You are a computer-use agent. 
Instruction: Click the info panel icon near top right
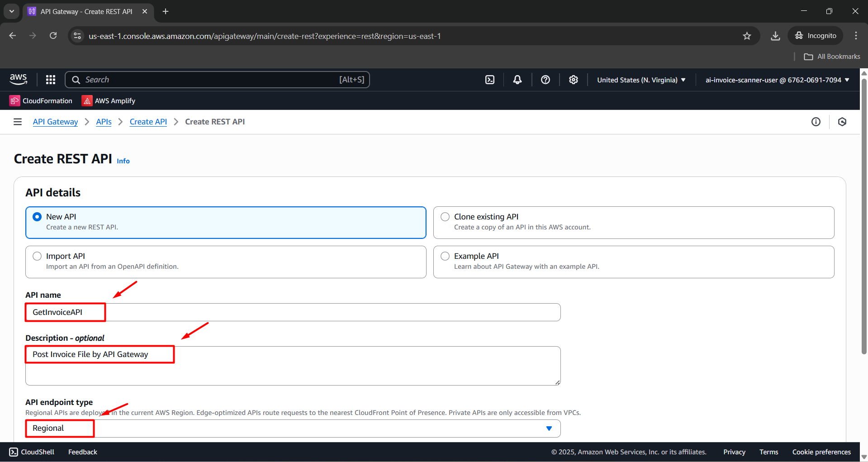[x=816, y=121]
